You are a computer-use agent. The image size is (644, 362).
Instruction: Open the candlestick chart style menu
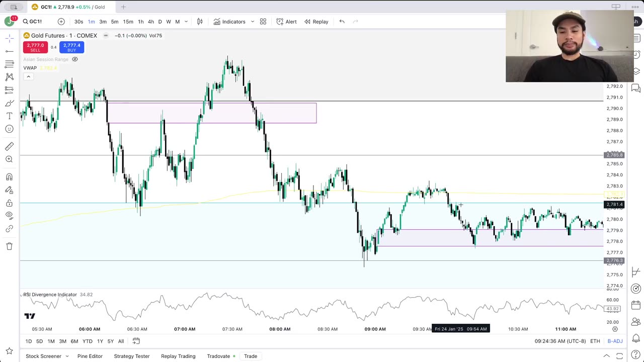(x=200, y=22)
